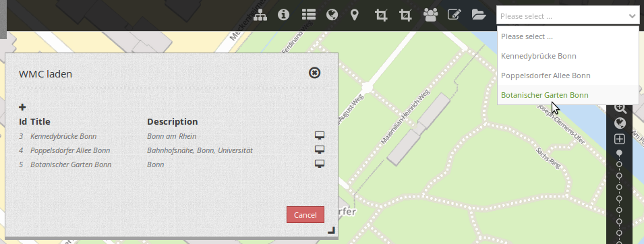This screenshot has width=644, height=244.
Task: Activate the feature info icon
Action: [x=283, y=15]
